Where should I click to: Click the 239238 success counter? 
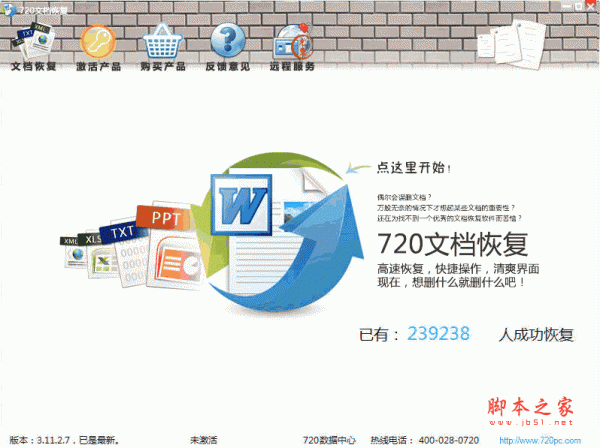click(438, 334)
